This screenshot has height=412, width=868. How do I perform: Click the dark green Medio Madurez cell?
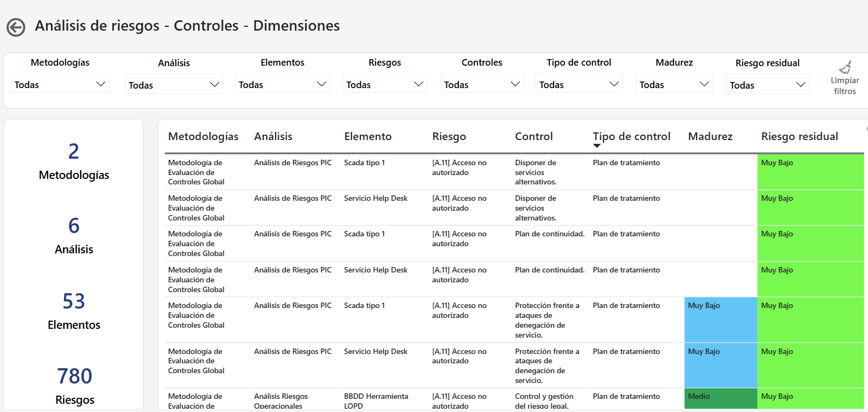point(720,398)
